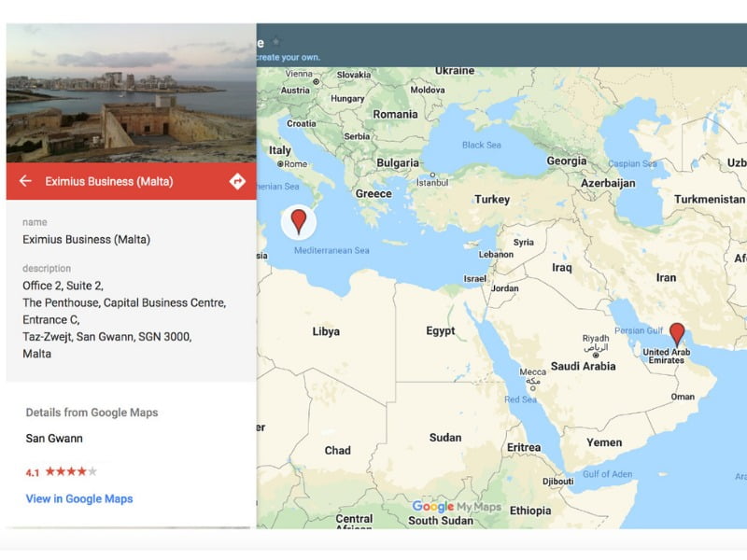Click the 'Details from Google Maps' heading
The image size is (747, 560).
pos(92,413)
